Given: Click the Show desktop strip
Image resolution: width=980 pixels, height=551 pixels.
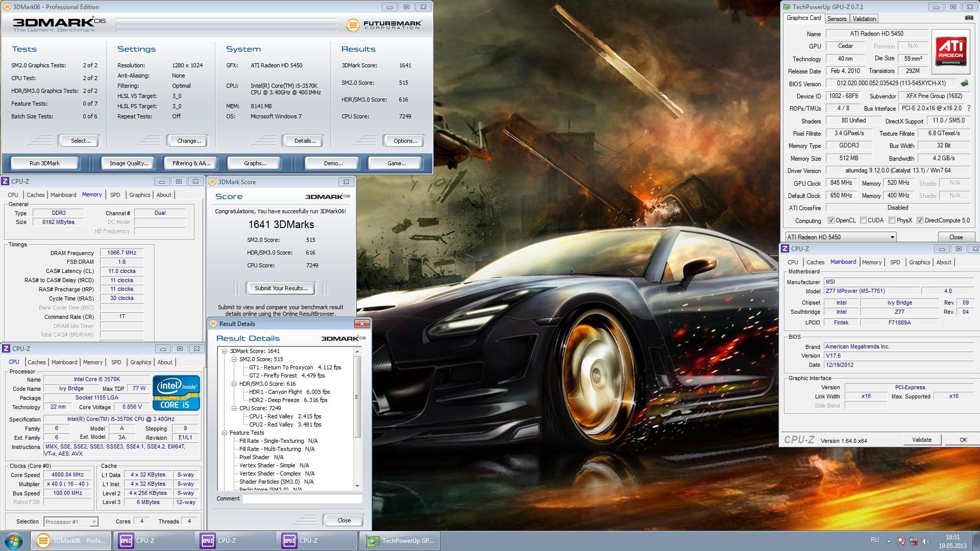Looking at the screenshot, I should click(976, 541).
